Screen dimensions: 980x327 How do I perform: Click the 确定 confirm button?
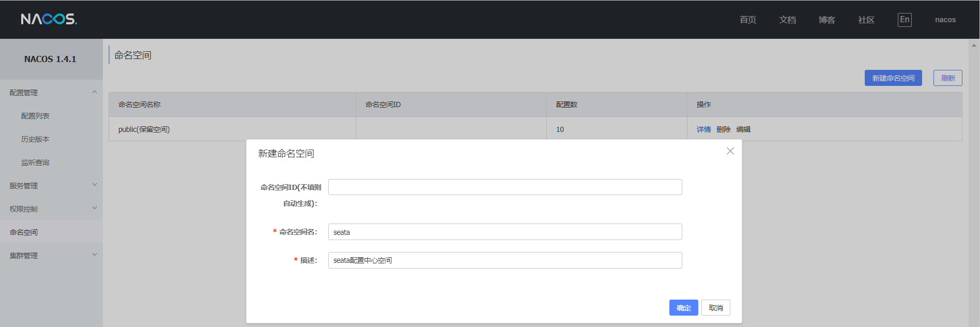tap(683, 308)
